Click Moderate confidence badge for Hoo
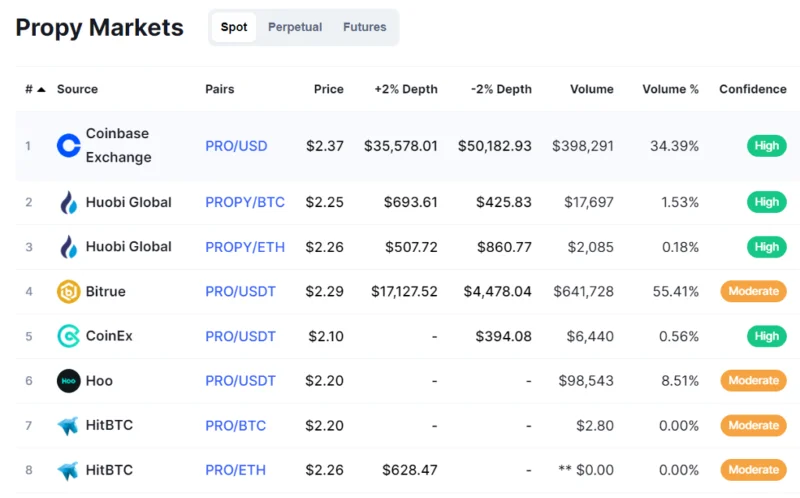The width and height of the screenshot is (800, 498). click(754, 381)
